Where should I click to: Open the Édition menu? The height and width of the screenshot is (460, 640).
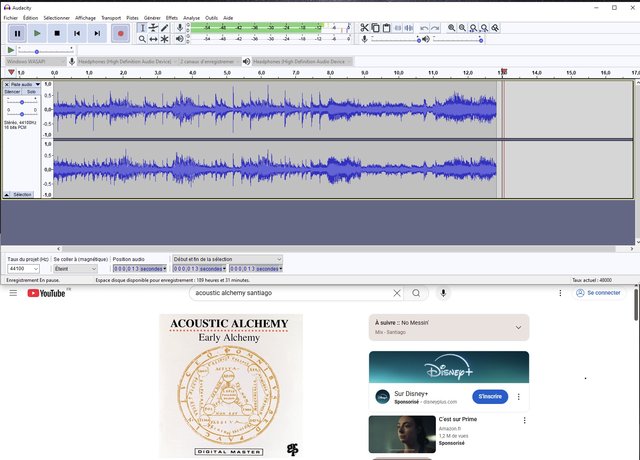click(x=30, y=18)
